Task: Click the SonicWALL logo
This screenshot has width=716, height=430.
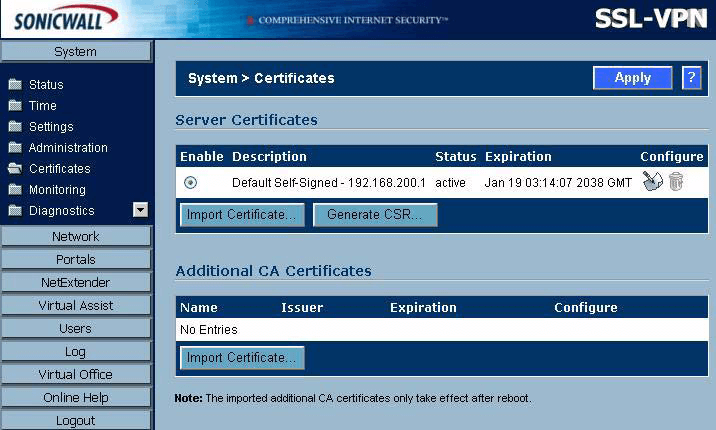Action: [x=65, y=19]
